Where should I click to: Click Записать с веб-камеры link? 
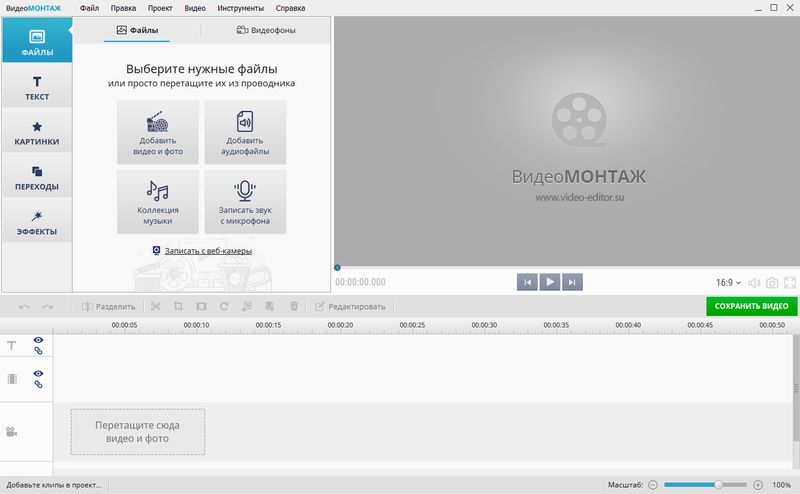[208, 251]
